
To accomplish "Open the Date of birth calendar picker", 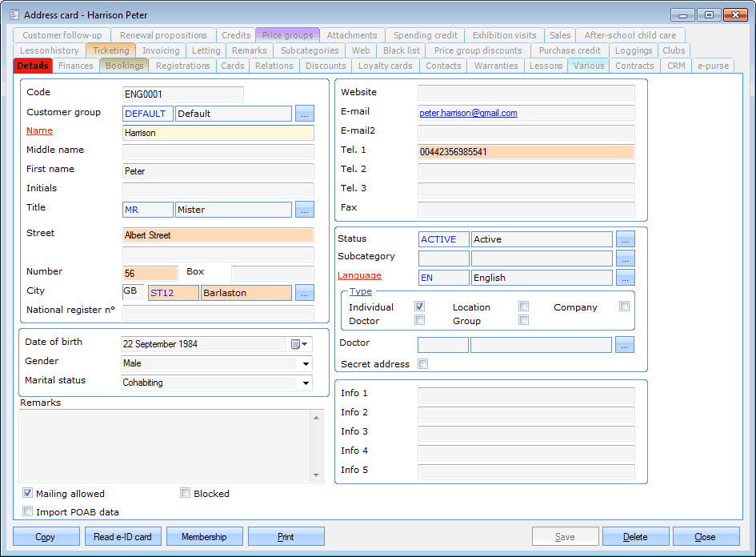I will (300, 344).
